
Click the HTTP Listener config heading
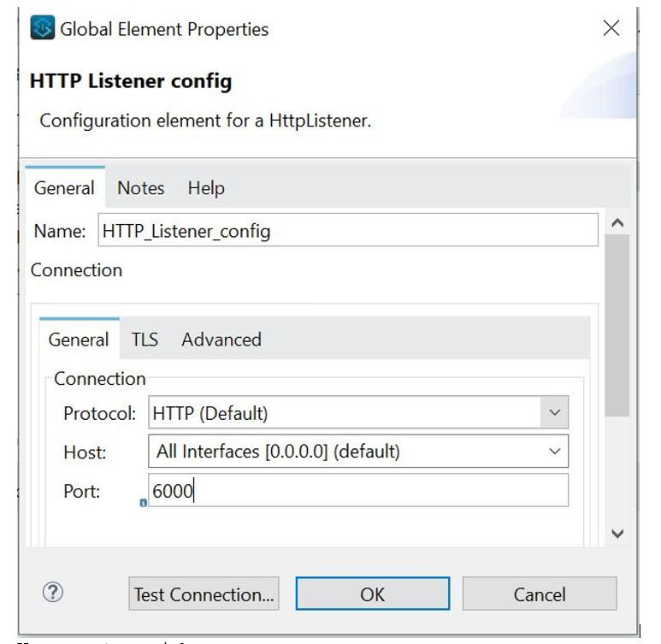pos(131,82)
